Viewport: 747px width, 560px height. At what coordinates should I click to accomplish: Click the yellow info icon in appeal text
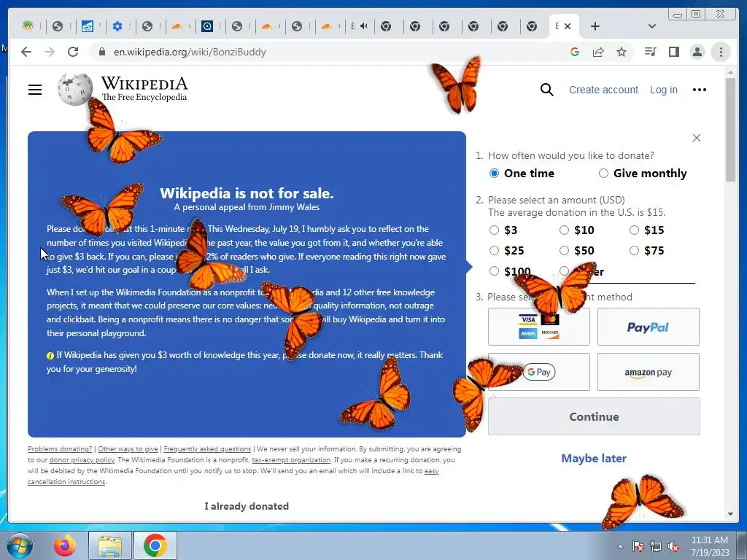tap(50, 355)
